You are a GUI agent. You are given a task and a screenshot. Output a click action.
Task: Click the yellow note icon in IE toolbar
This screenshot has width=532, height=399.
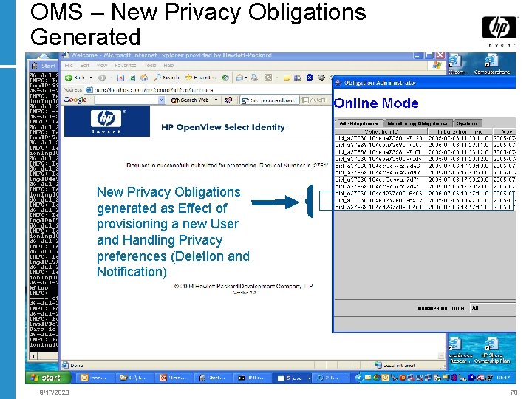click(287, 78)
